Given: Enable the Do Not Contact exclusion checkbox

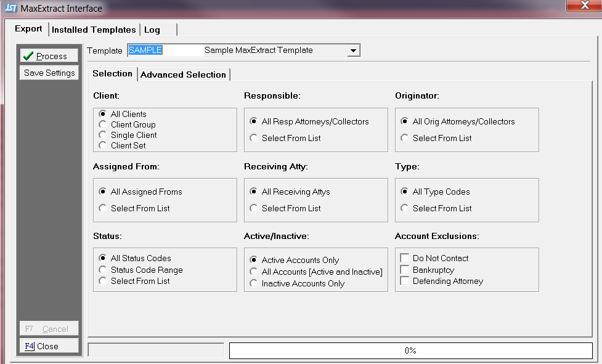Looking at the screenshot, I should point(405,258).
